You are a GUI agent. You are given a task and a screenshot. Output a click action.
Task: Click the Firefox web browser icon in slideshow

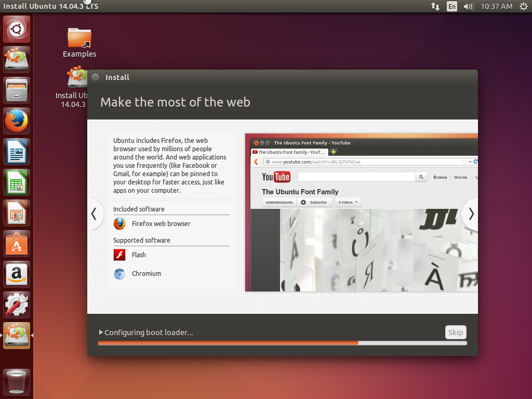point(119,224)
